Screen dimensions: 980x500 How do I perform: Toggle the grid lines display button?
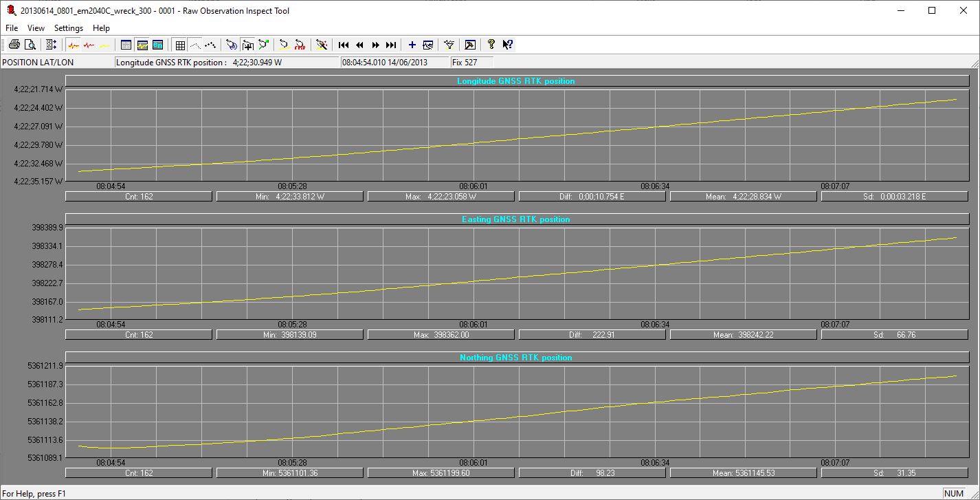[180, 45]
